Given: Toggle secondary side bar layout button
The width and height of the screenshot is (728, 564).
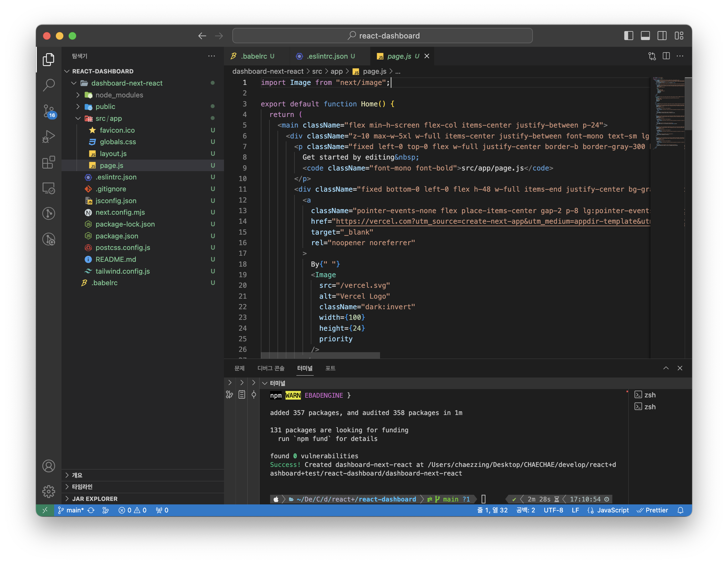Looking at the screenshot, I should pyautogui.click(x=662, y=36).
